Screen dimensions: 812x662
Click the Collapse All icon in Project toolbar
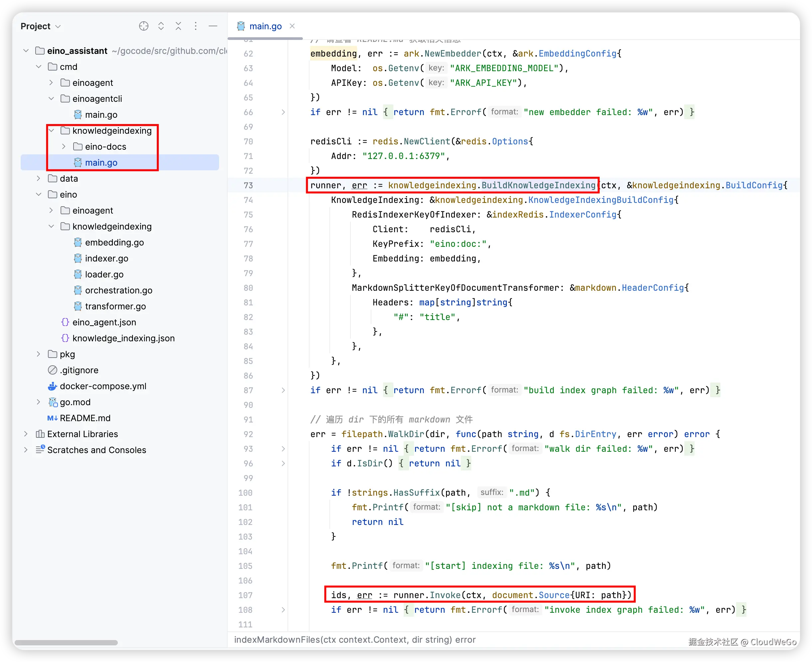(x=178, y=26)
